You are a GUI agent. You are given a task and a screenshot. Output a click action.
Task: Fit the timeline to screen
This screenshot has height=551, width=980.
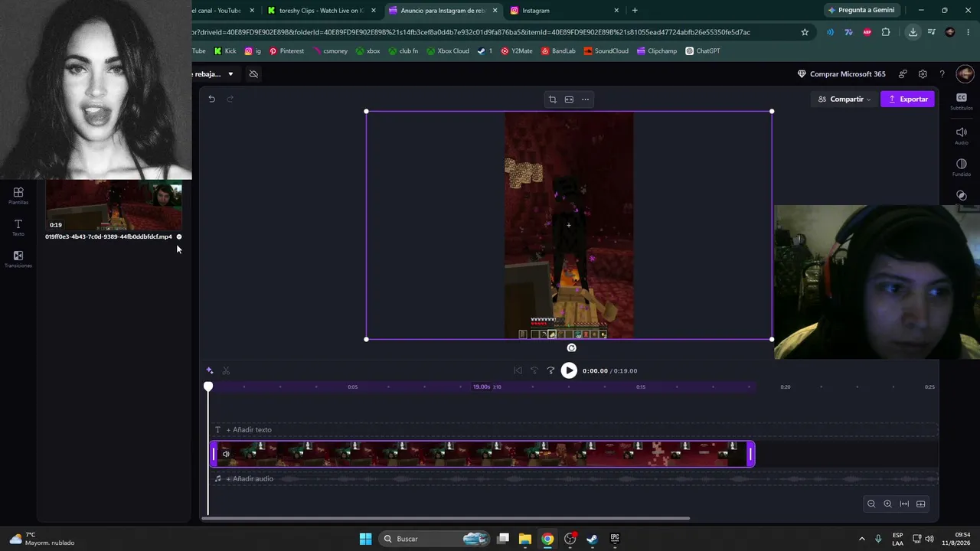tap(904, 504)
